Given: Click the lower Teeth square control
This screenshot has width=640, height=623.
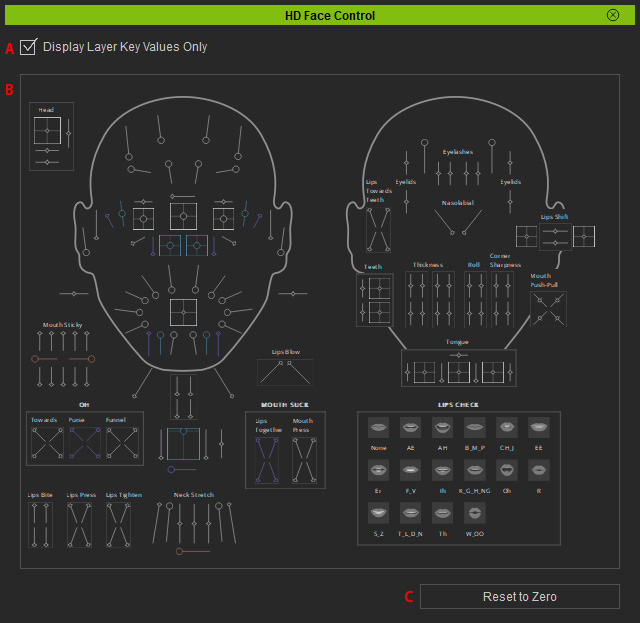Looking at the screenshot, I should tap(379, 313).
